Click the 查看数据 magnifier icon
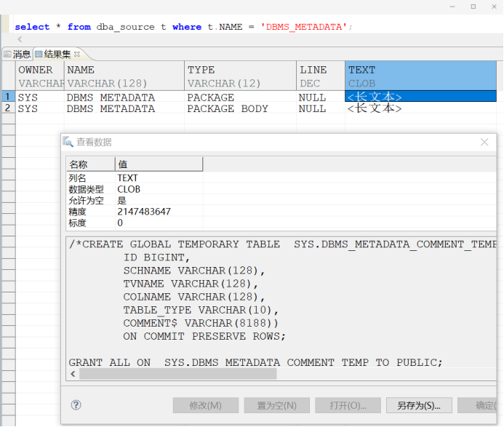The image size is (504, 427). tap(68, 142)
